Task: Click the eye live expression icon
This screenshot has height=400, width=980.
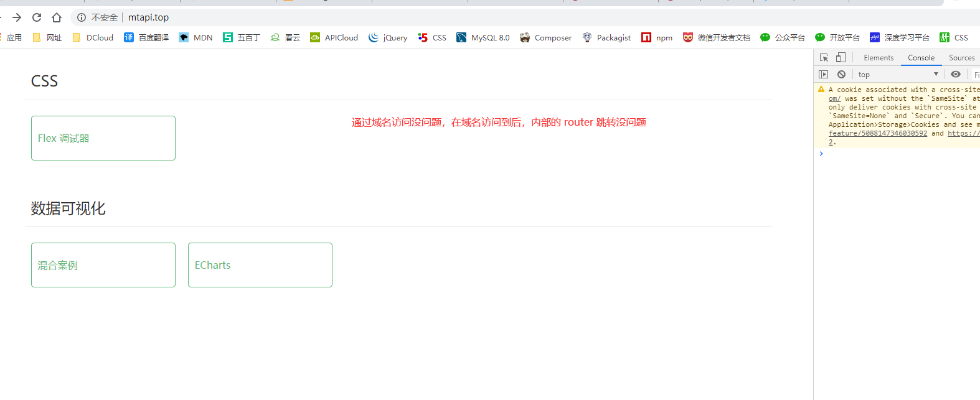Action: tap(956, 74)
